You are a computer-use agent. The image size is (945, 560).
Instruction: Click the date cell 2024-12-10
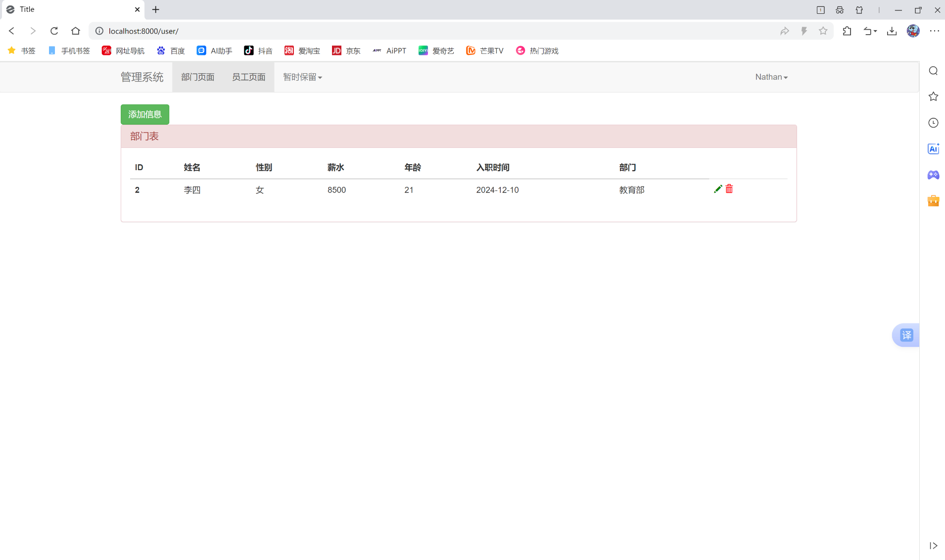497,190
